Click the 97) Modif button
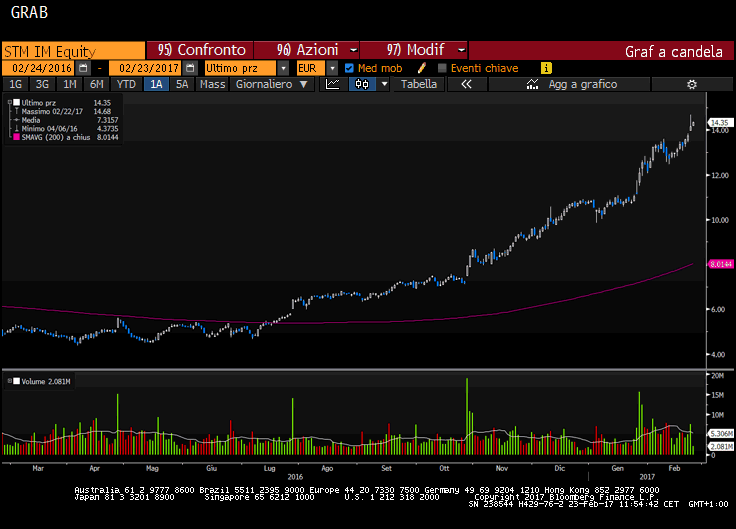 (x=414, y=50)
